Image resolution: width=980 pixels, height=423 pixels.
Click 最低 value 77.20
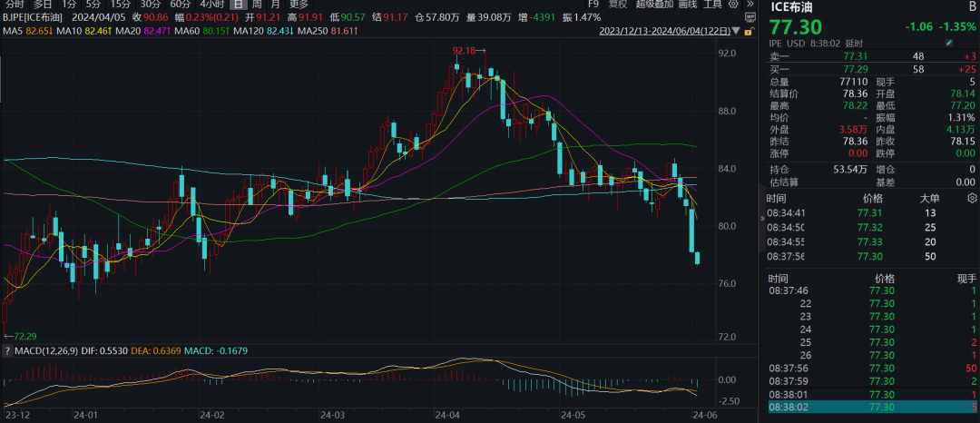[x=964, y=105]
